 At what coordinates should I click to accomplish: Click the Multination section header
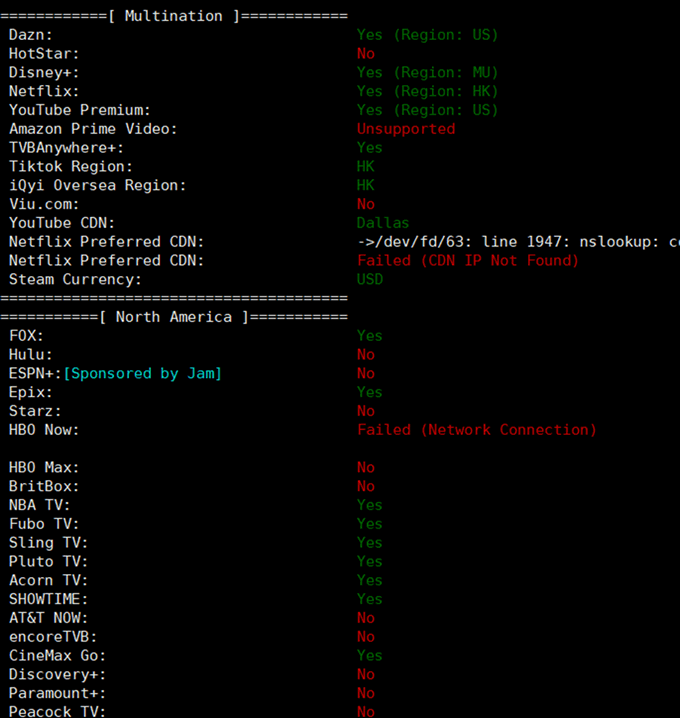click(173, 16)
